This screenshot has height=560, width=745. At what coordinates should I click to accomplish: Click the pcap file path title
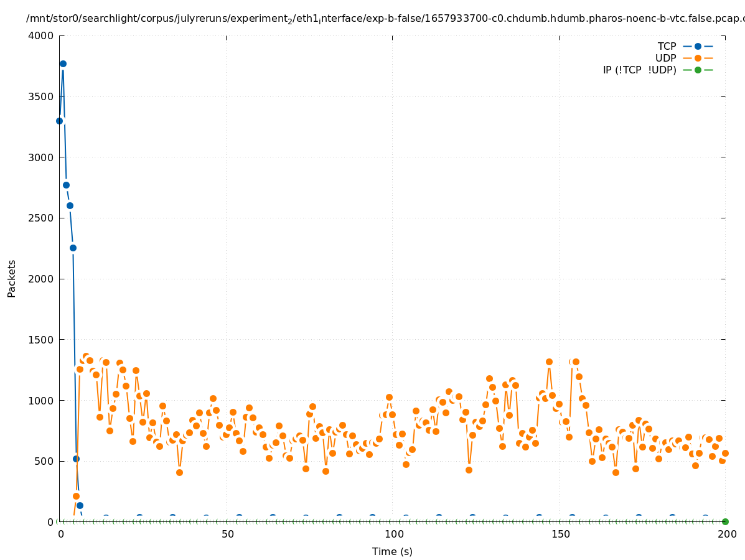click(x=385, y=19)
